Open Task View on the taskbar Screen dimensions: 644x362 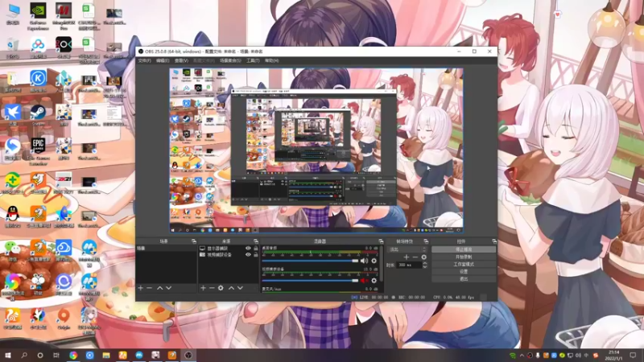tap(56, 356)
